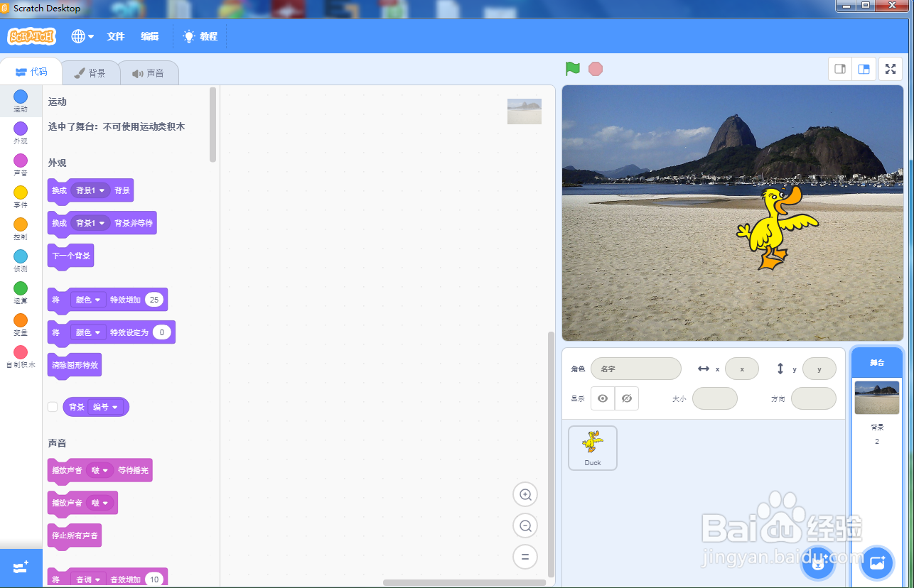914x588 pixels.
Task: Click the backdrop watermark in workspace corner
Action: pyautogui.click(x=525, y=111)
